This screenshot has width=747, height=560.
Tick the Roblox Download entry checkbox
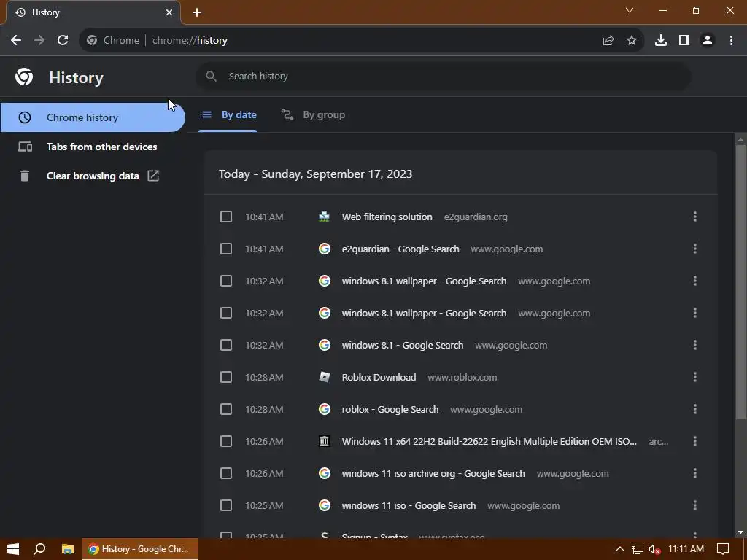pyautogui.click(x=226, y=377)
